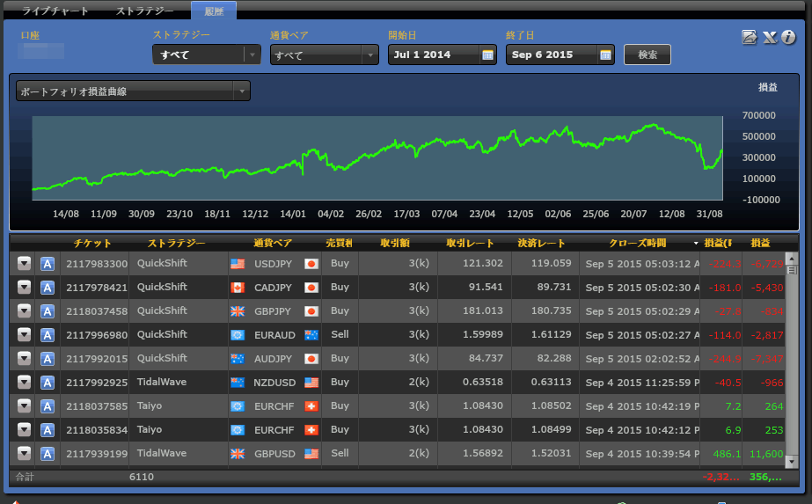Click the total count 6110 in footer
The width and height of the screenshot is (812, 504).
click(142, 477)
